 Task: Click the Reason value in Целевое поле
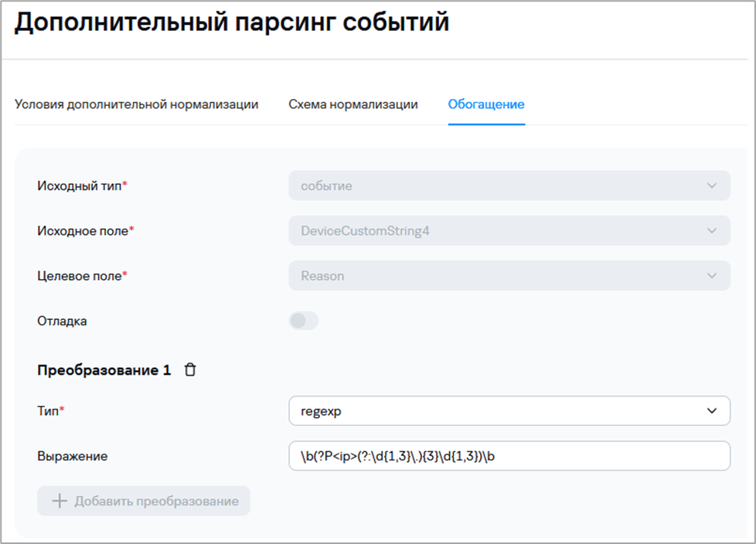(322, 276)
